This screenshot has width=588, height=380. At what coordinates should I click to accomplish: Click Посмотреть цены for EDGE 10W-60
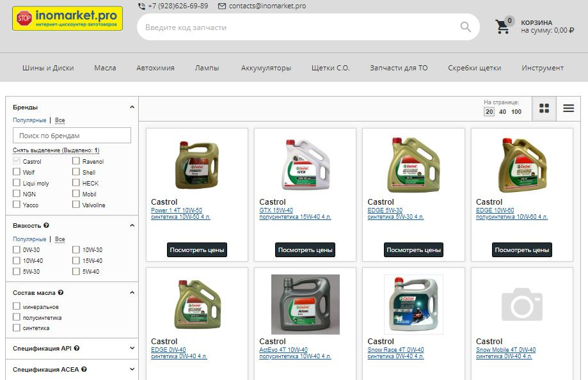(x=521, y=250)
